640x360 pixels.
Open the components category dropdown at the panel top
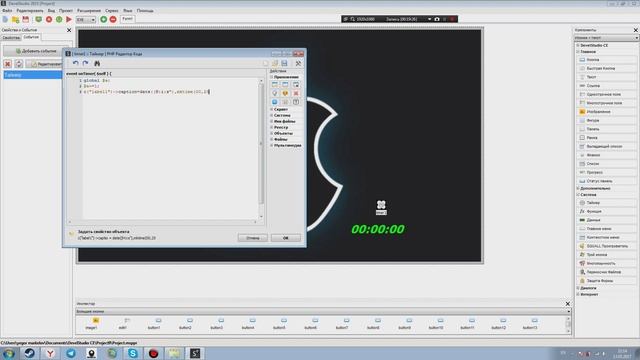tap(606, 38)
